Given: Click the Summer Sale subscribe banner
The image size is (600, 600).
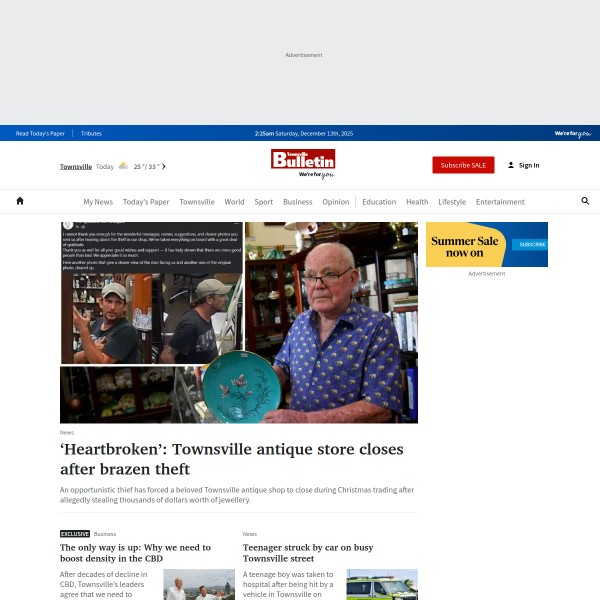Looking at the screenshot, I should [x=487, y=244].
